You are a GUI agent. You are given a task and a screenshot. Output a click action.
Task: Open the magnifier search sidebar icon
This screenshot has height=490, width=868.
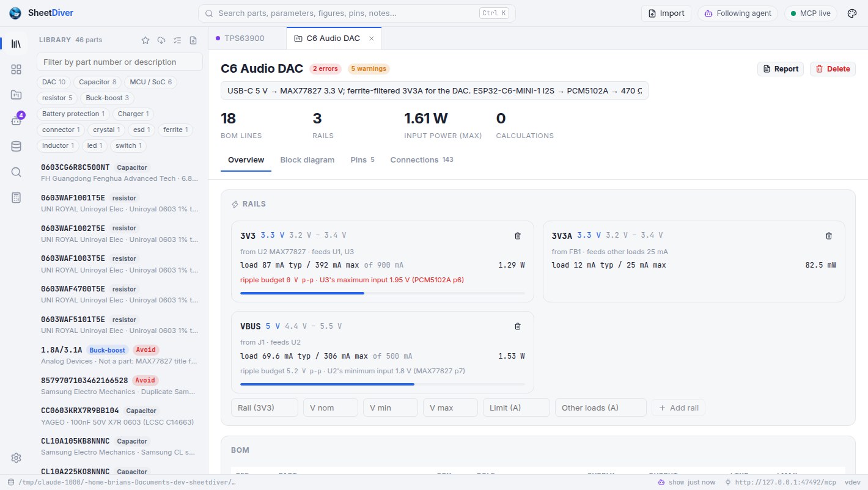(17, 172)
